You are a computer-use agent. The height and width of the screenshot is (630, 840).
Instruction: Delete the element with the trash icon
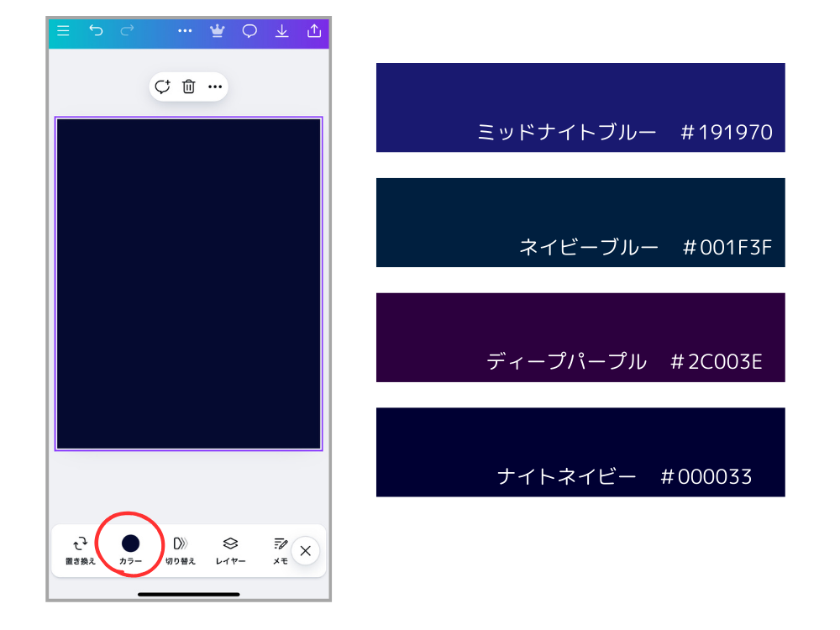[x=188, y=87]
